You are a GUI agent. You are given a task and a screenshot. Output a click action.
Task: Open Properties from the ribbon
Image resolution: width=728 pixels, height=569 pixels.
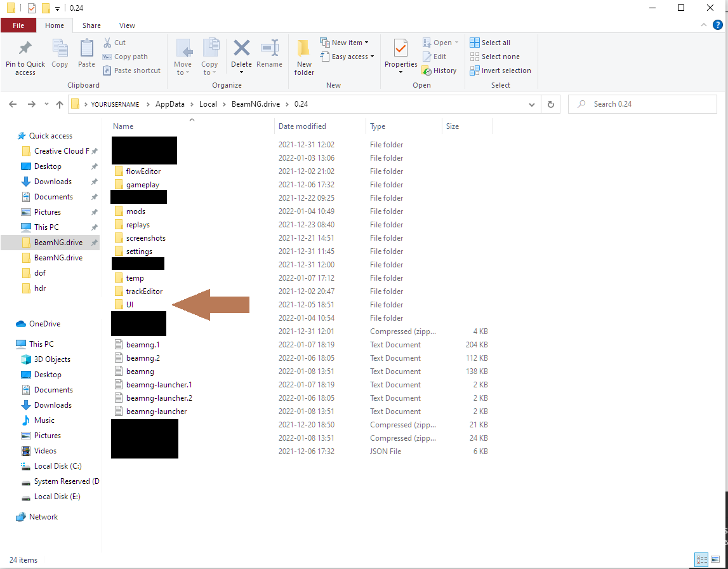pos(400,57)
